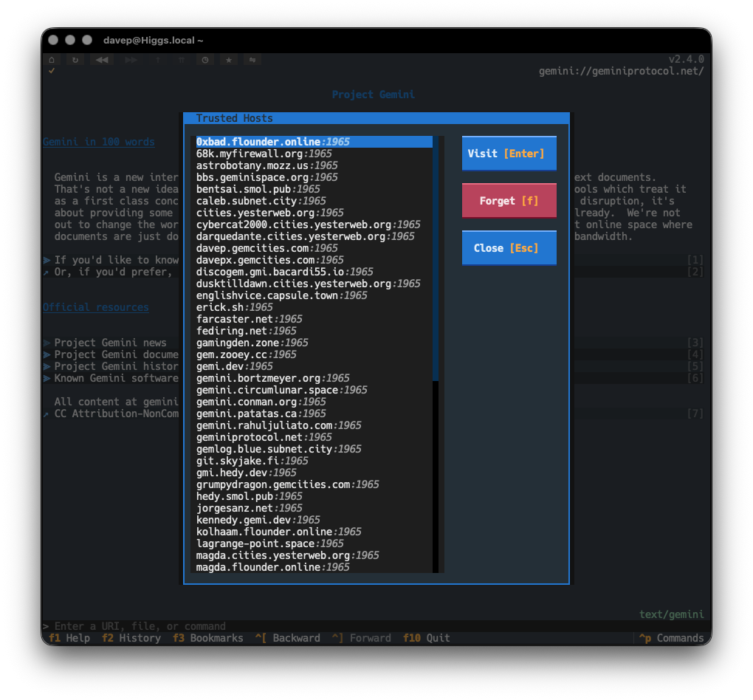Viewport: 753px width, 700px height.
Task: Click the dimmed forward double-arrow icon
Action: point(131,60)
